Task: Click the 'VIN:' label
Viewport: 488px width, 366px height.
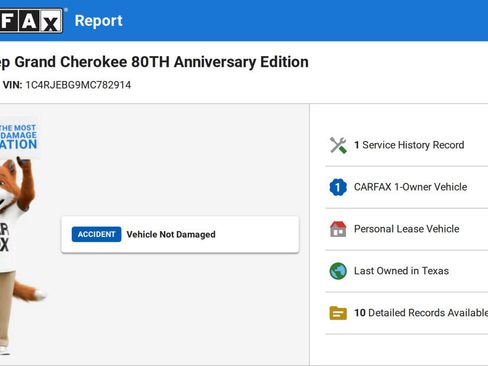Action: tap(12, 85)
